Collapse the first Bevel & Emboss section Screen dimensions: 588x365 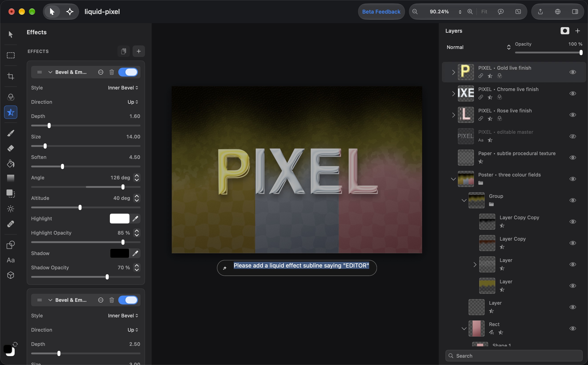click(50, 72)
